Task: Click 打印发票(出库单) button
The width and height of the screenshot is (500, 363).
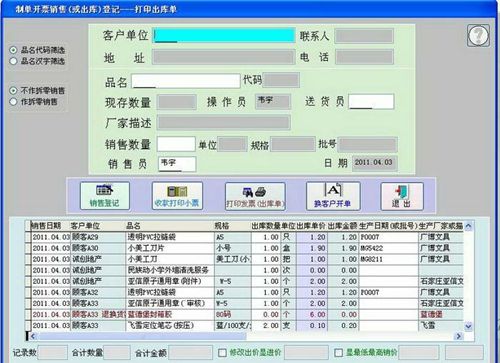Action: (x=255, y=196)
